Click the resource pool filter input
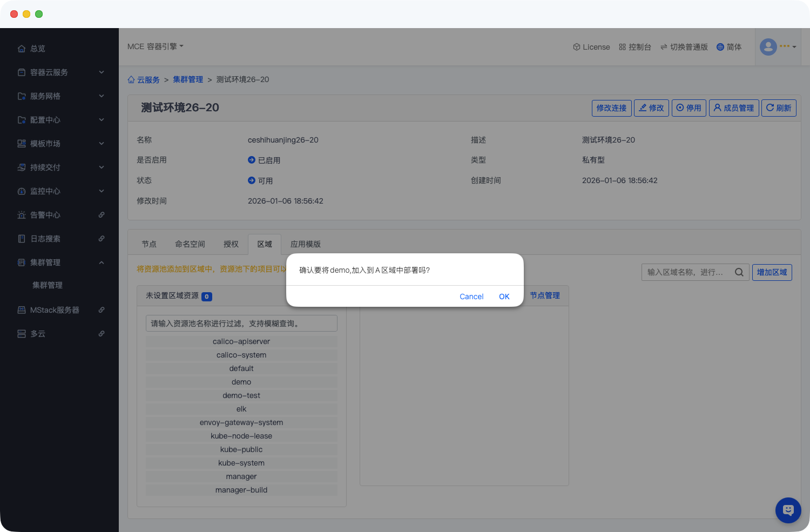 tap(241, 324)
